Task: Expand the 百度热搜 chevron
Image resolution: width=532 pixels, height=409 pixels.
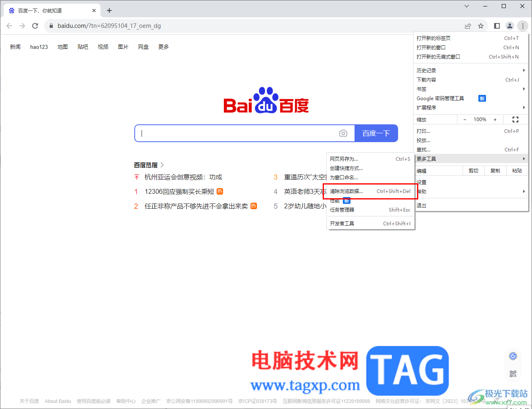Action: (162, 165)
